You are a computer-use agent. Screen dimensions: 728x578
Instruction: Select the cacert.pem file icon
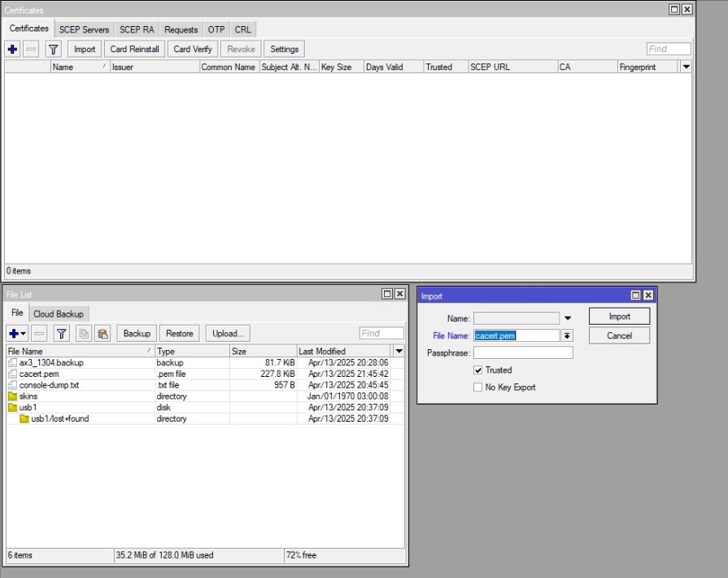click(12, 374)
